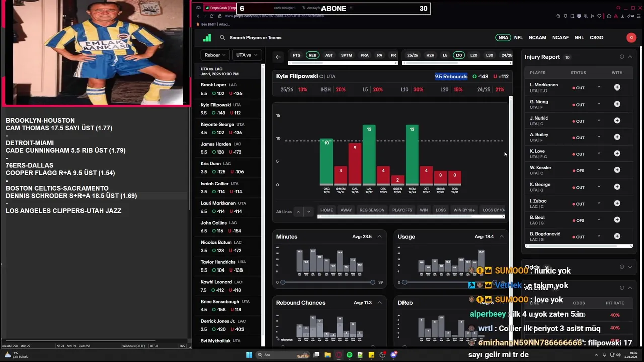Screen dimensions: 644x362
Task: Select the L10 range chip
Action: tap(459, 55)
